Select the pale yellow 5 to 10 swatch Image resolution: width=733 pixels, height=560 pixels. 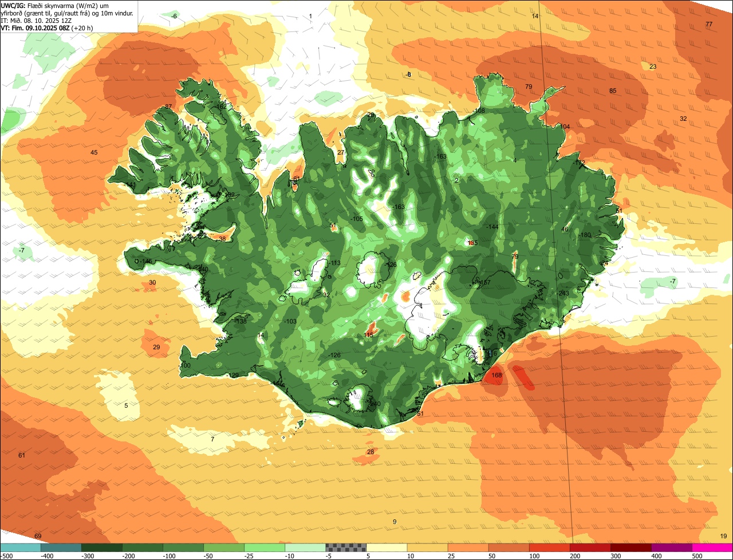tap(387, 547)
